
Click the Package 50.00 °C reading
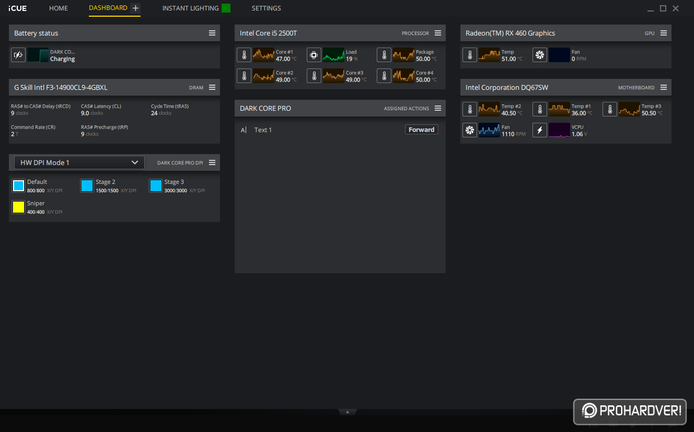pyautogui.click(x=426, y=59)
